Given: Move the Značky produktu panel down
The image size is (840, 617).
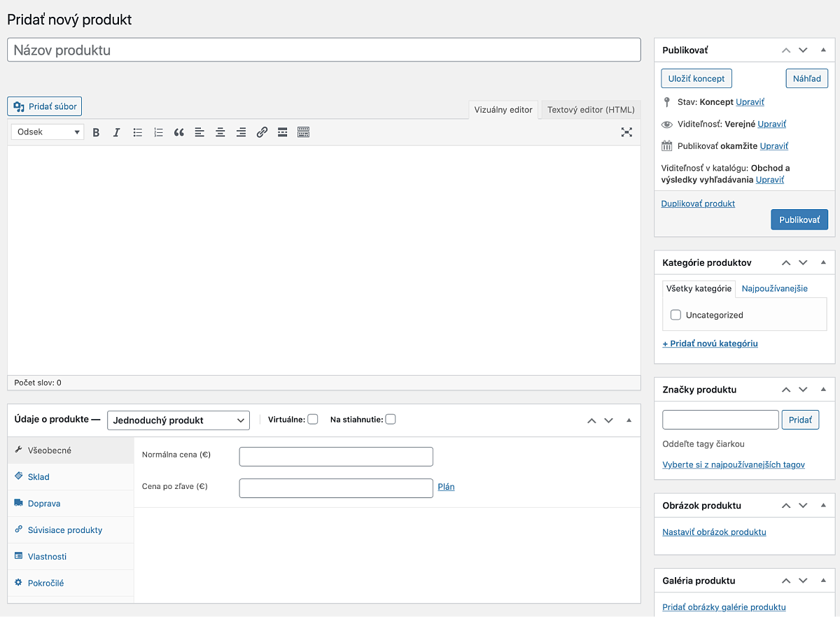Looking at the screenshot, I should (x=803, y=390).
